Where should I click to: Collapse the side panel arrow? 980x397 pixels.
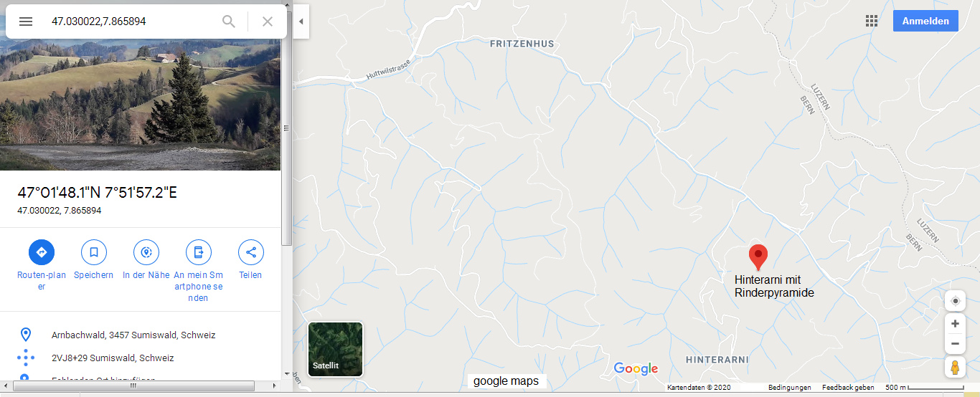click(301, 21)
